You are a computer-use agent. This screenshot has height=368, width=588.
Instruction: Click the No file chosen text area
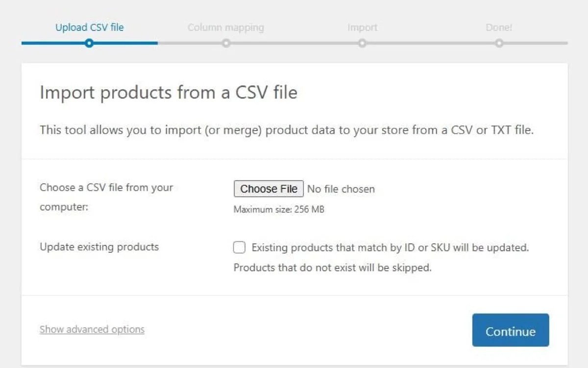[x=341, y=189]
